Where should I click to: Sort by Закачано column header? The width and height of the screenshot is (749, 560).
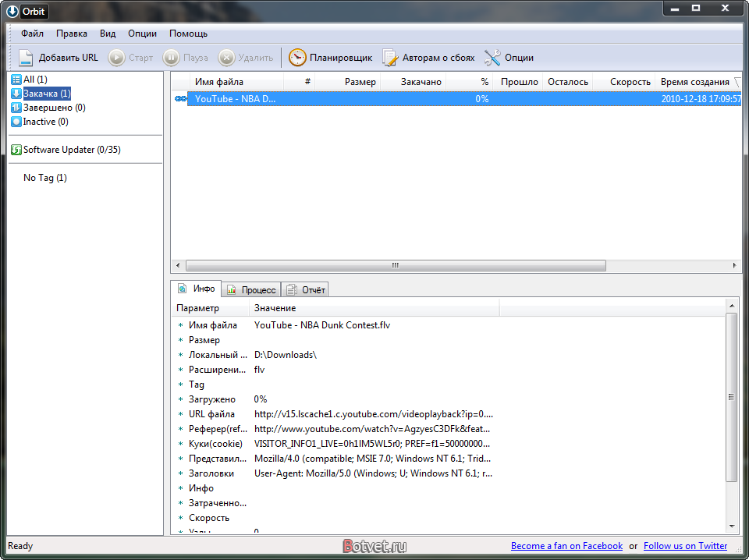414,82
